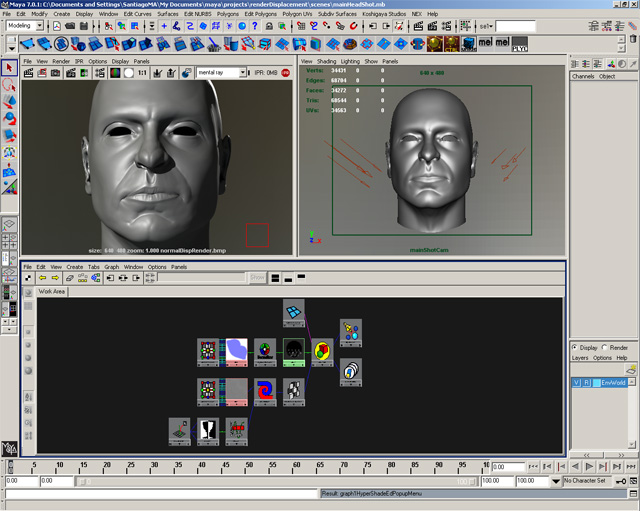Click the red swirl texture node
640x511 pixels.
point(265,389)
